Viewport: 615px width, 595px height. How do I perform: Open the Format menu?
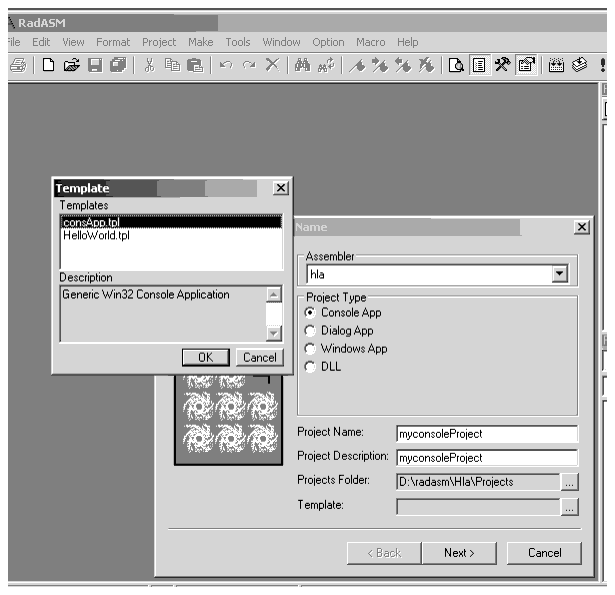[x=113, y=42]
